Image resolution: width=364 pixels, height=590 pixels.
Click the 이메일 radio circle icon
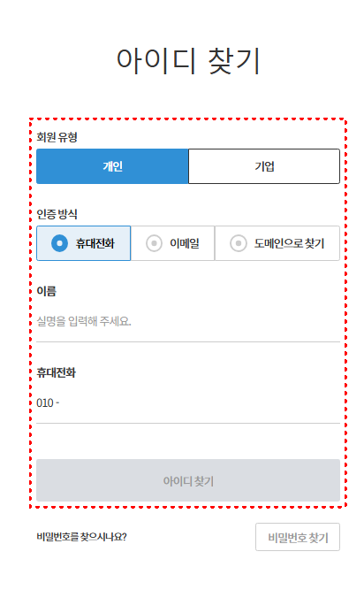pos(154,243)
